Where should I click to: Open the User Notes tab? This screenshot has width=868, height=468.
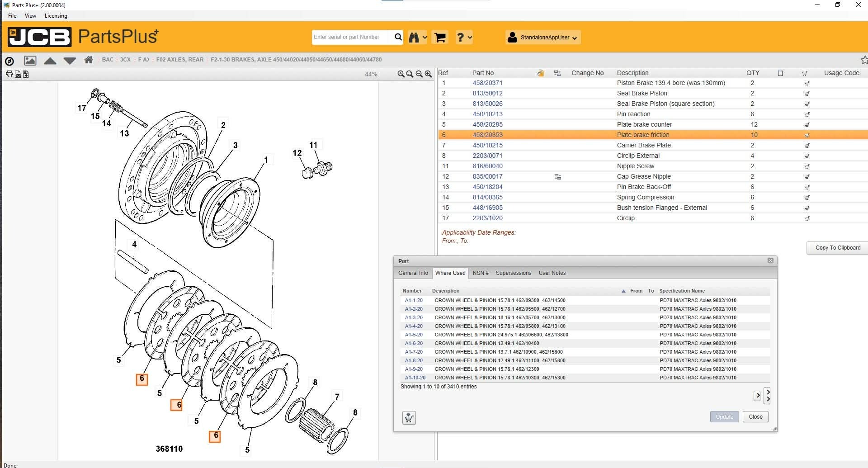[552, 273]
